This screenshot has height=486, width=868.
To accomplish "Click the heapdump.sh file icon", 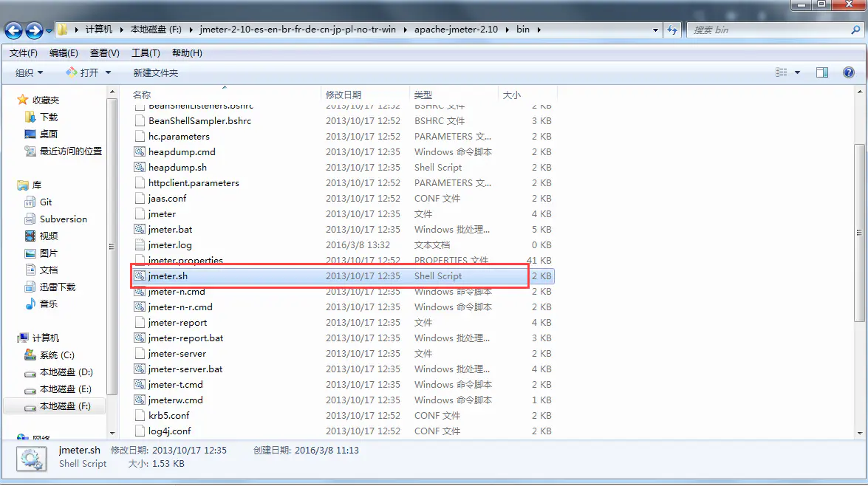I will point(140,167).
